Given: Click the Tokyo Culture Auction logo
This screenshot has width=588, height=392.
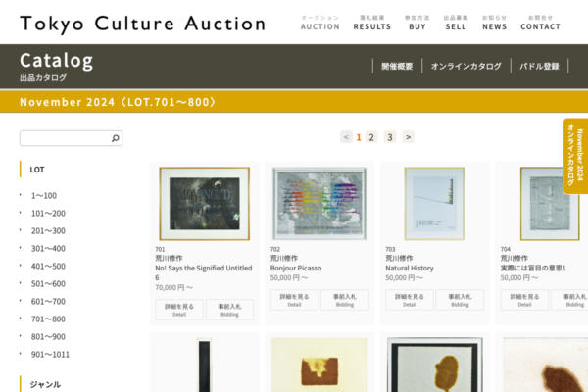Looking at the screenshot, I should click(142, 24).
